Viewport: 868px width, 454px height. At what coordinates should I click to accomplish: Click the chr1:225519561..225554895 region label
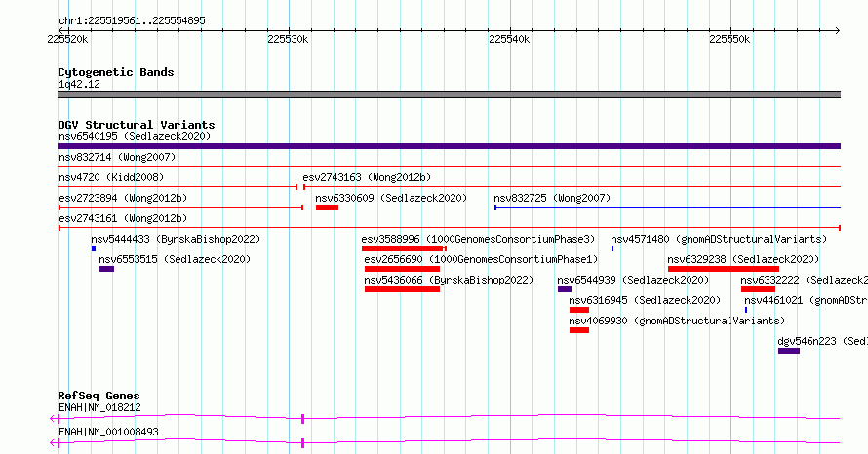tap(132, 21)
